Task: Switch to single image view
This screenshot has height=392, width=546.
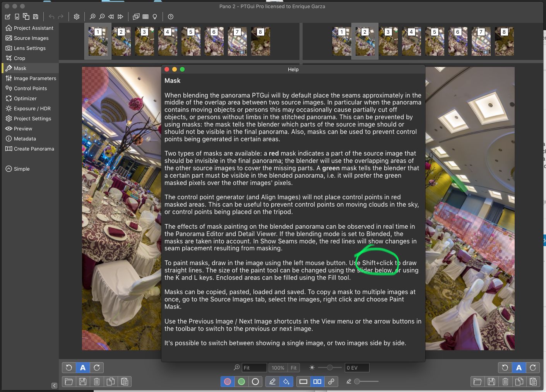Action: [303, 382]
